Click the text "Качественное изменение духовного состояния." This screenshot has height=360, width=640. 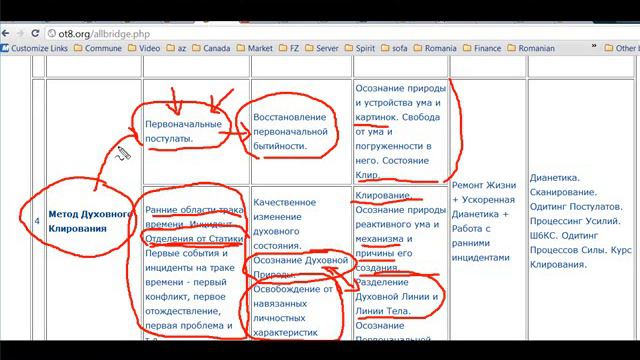[284, 224]
